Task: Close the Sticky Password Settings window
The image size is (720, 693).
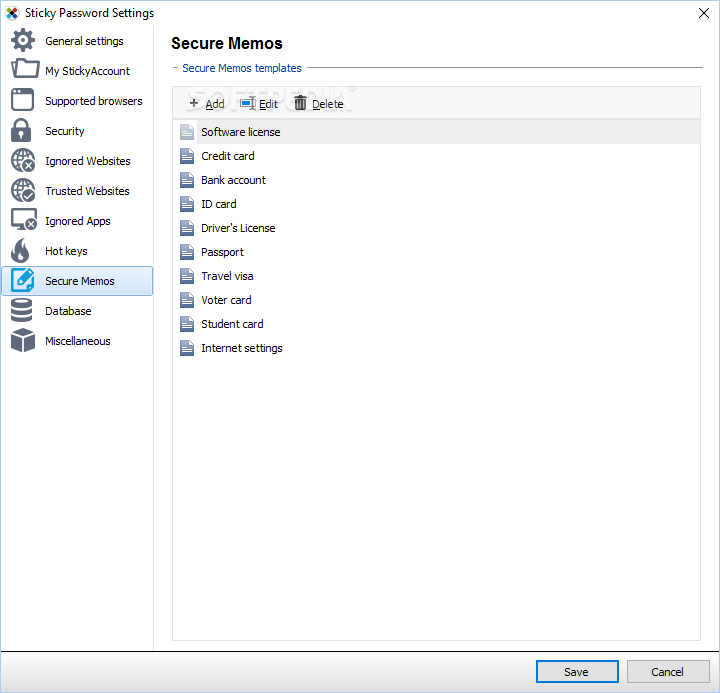Action: click(x=703, y=13)
